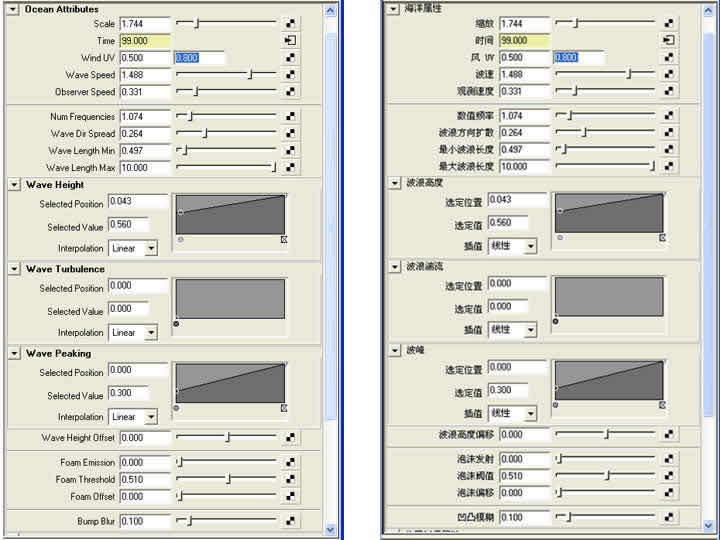Open Interpolation dropdown under Wave Turbulence

151,332
